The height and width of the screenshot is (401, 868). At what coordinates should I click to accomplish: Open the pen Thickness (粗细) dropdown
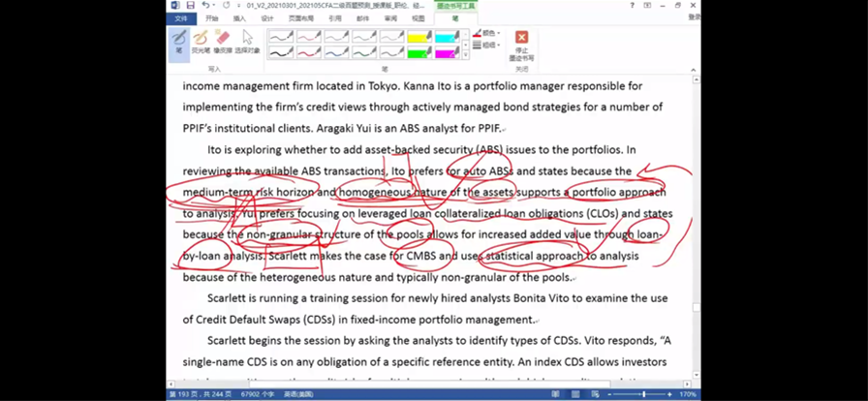click(486, 45)
